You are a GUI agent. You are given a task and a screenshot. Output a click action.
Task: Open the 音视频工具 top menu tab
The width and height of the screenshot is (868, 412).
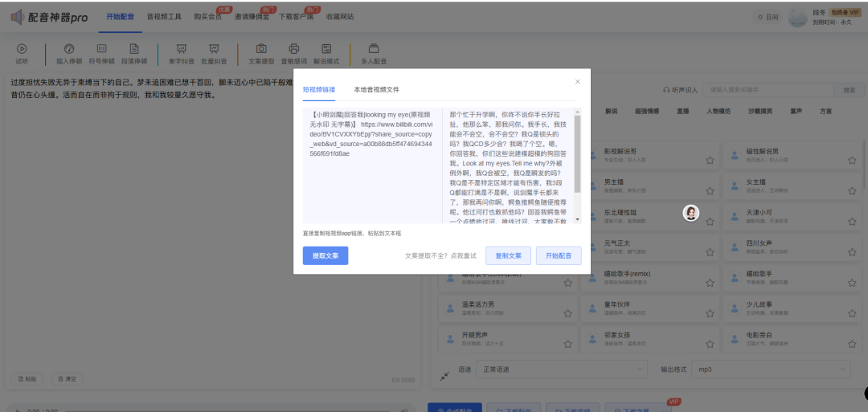point(164,17)
